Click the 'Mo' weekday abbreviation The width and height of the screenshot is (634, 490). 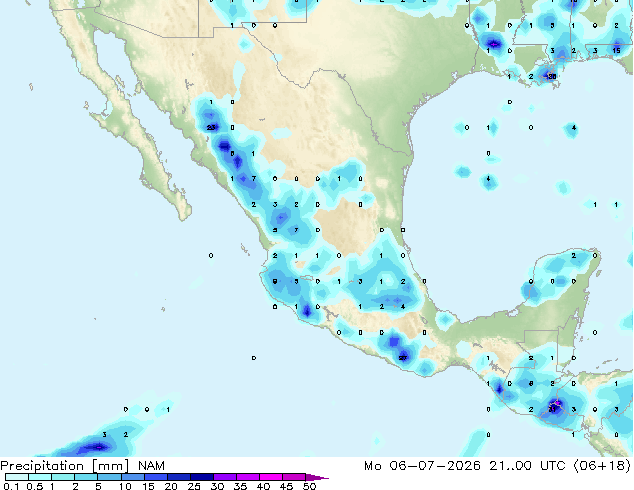point(372,466)
